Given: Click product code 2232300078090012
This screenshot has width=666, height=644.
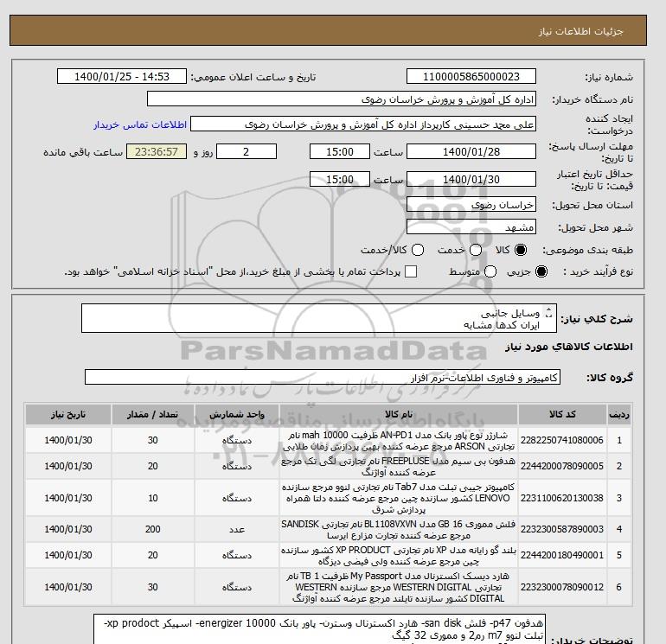Looking at the screenshot, I should [x=562, y=587].
